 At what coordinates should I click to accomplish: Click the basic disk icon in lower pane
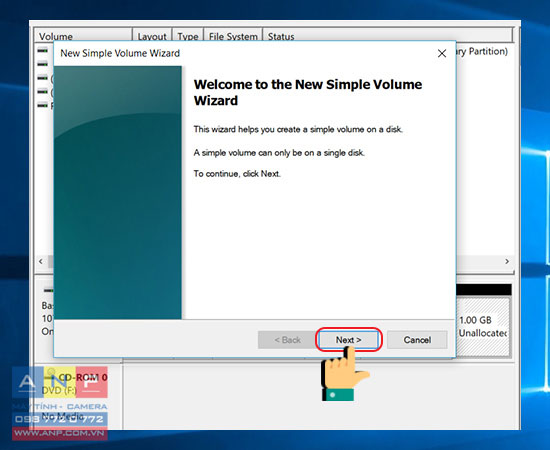[x=48, y=290]
